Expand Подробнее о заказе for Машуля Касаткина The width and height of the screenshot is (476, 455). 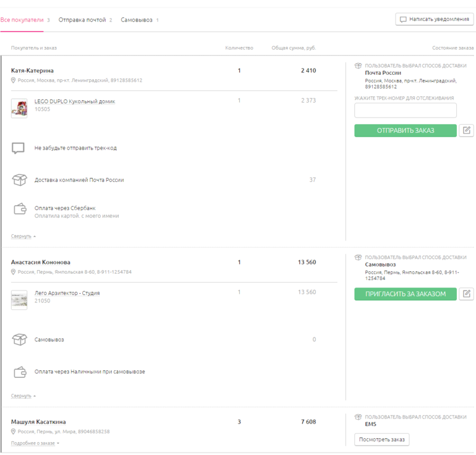(35, 443)
